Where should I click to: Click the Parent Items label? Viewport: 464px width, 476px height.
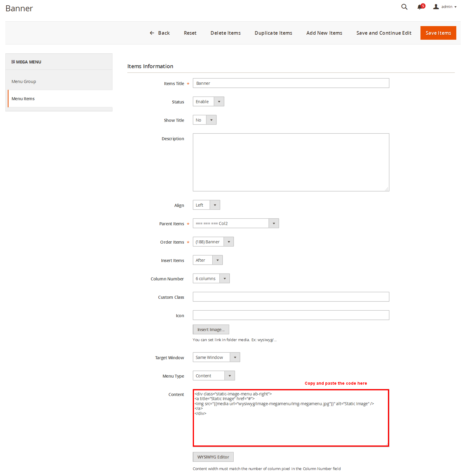click(x=172, y=224)
